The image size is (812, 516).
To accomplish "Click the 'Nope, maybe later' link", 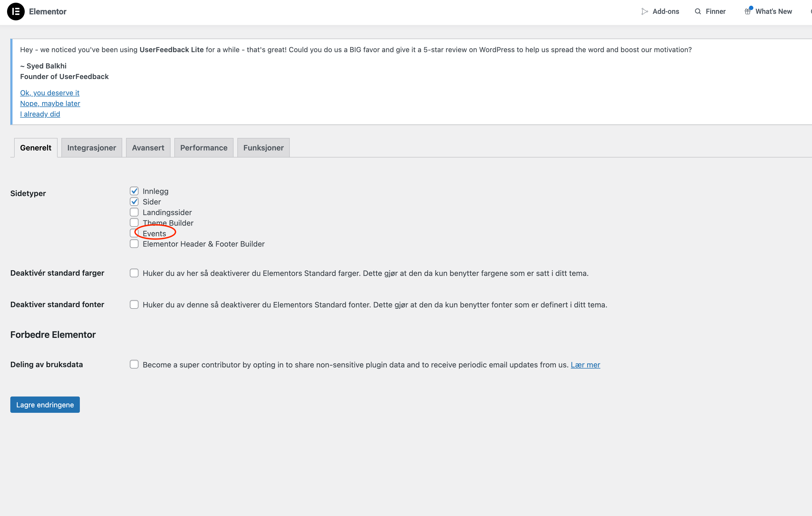I will (50, 103).
